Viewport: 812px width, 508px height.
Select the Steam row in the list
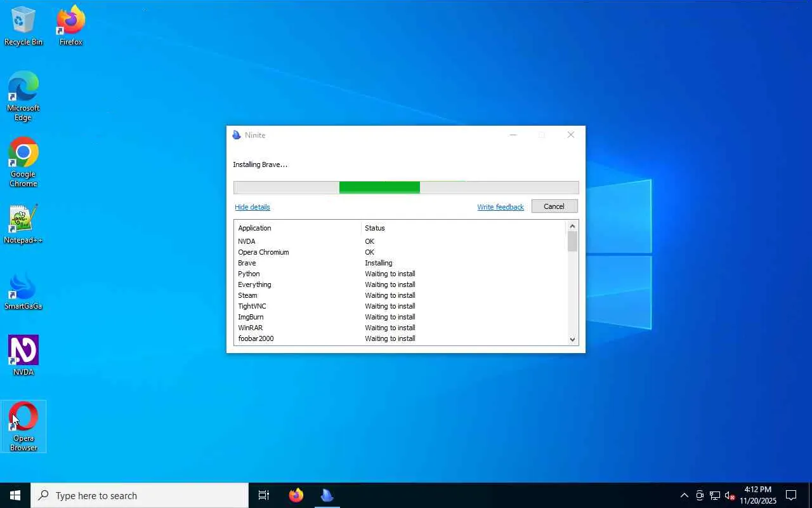click(401, 295)
